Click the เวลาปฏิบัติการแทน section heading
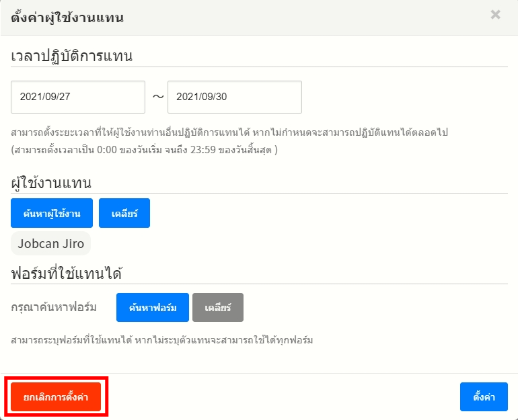This screenshot has width=518, height=420. coord(71,56)
